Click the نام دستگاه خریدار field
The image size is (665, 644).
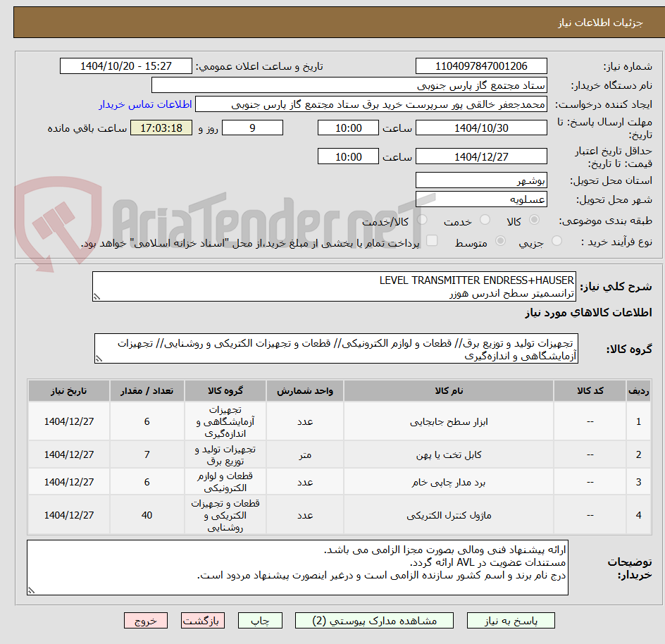[349, 85]
